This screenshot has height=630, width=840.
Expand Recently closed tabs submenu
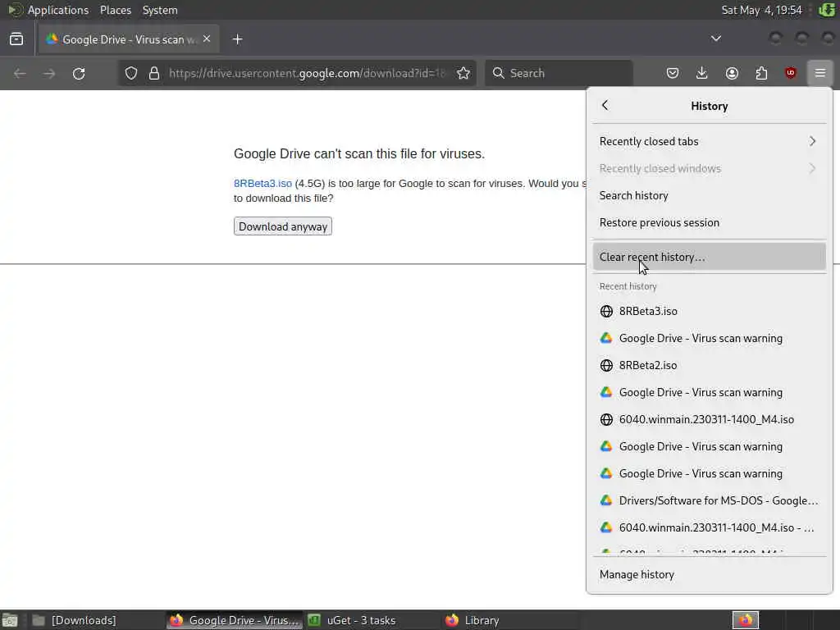coord(709,141)
